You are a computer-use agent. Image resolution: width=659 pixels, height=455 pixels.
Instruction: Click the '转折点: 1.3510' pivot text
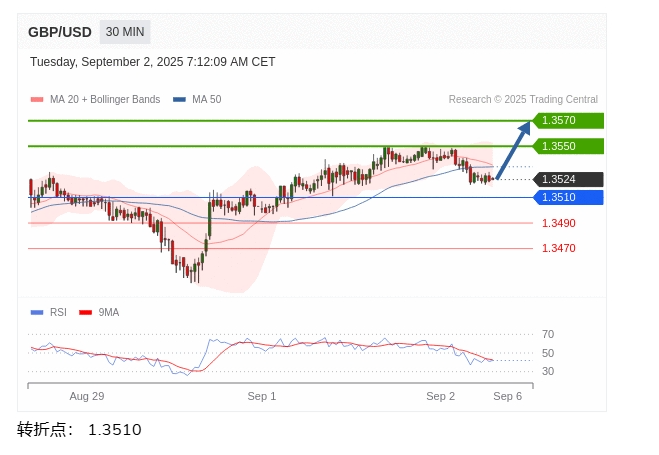pos(79,430)
